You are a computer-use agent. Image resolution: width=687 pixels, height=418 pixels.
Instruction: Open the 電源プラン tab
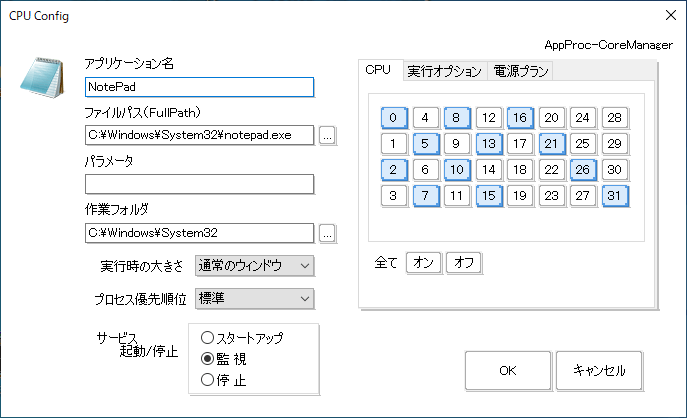tap(520, 71)
